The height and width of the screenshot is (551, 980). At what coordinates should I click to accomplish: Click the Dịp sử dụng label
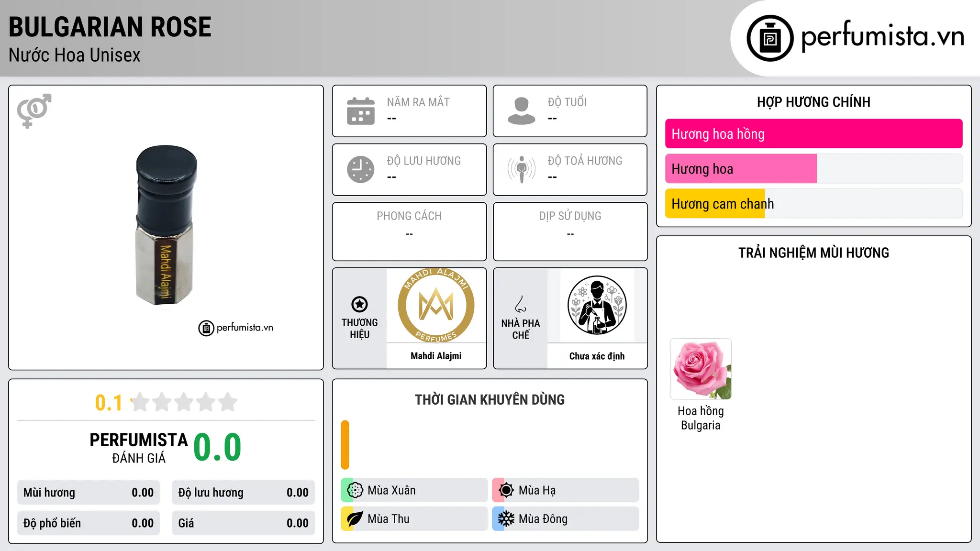pyautogui.click(x=570, y=216)
